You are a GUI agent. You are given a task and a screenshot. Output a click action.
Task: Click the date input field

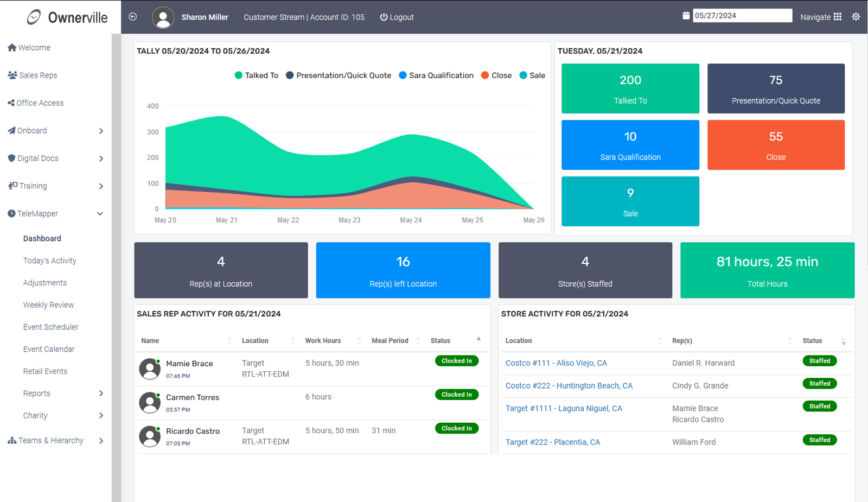[x=742, y=16]
